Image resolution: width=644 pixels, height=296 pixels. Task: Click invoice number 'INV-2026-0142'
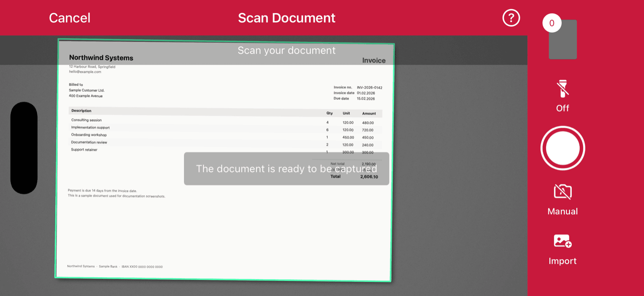[369, 88]
